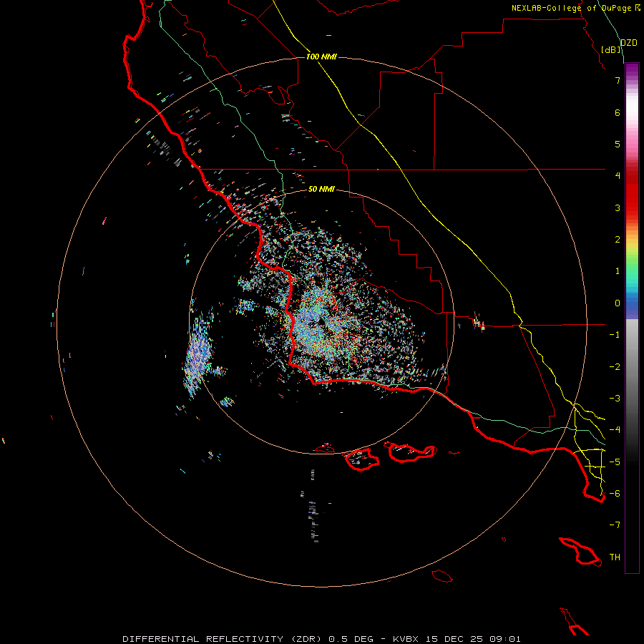Click the -3 value on the color scale

[615, 399]
